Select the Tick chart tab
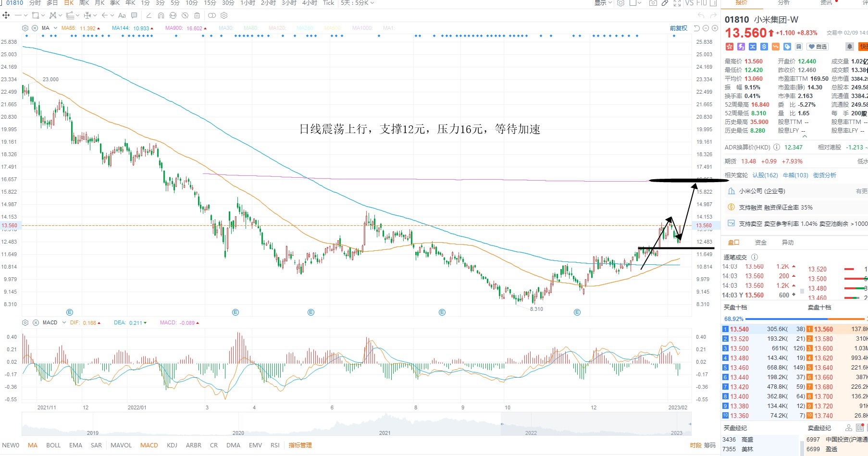The width and height of the screenshot is (868, 456). click(328, 3)
